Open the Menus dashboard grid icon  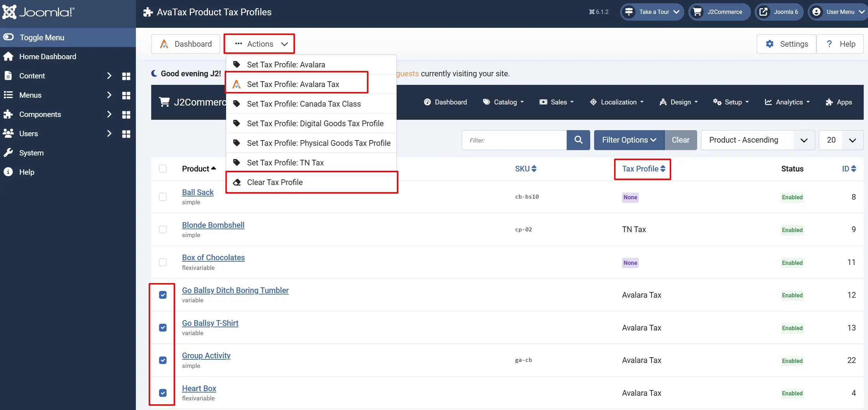126,95
